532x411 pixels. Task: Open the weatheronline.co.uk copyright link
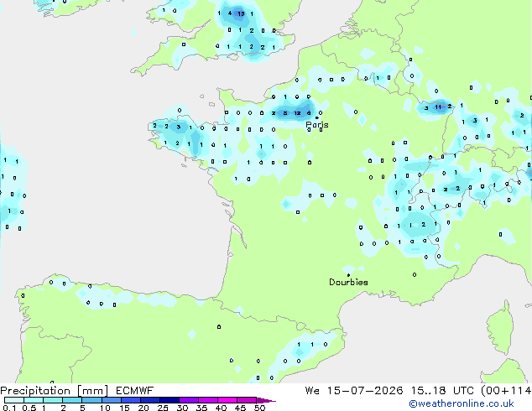coord(462,403)
